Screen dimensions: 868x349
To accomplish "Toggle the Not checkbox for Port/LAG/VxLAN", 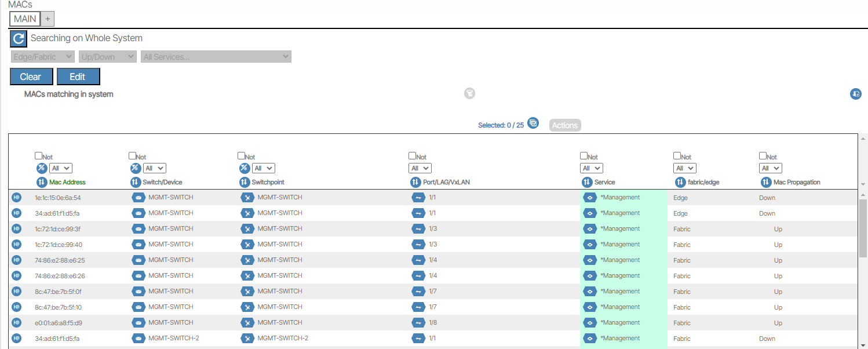I will tap(412, 156).
